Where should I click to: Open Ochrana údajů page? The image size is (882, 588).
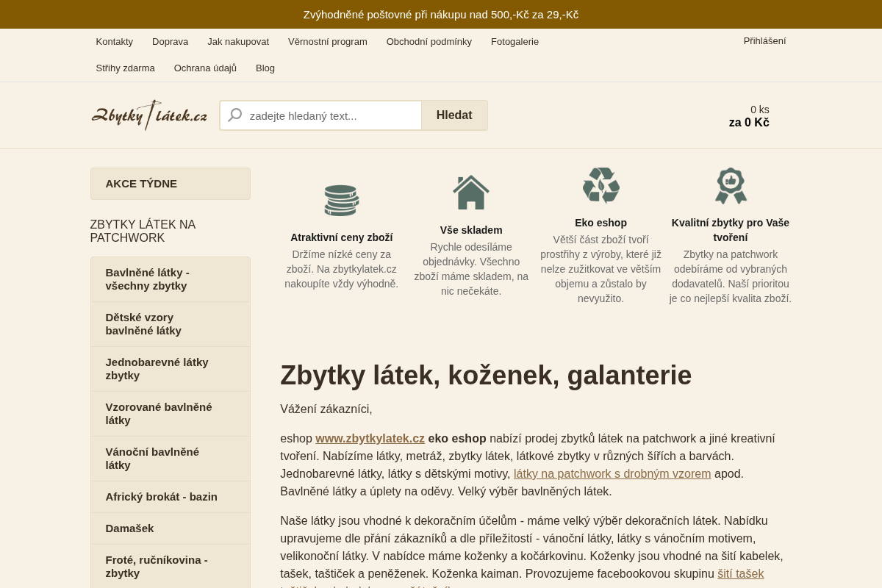pyautogui.click(x=206, y=68)
